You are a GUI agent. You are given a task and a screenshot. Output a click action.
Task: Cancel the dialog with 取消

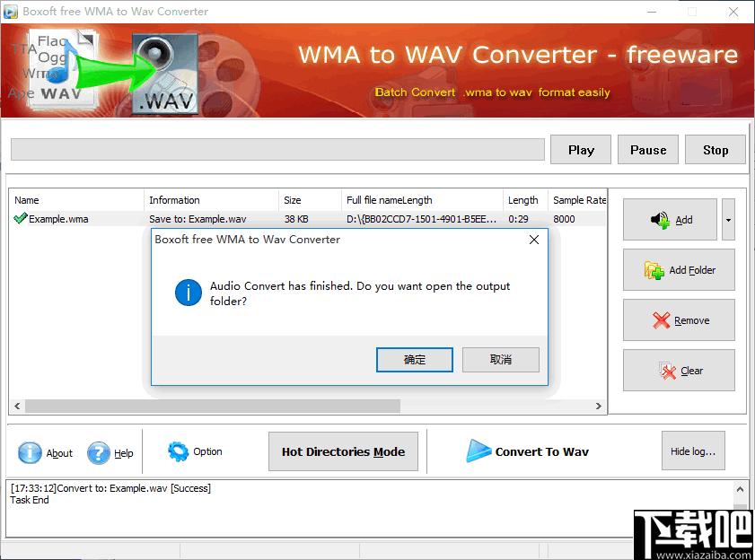[x=501, y=360]
